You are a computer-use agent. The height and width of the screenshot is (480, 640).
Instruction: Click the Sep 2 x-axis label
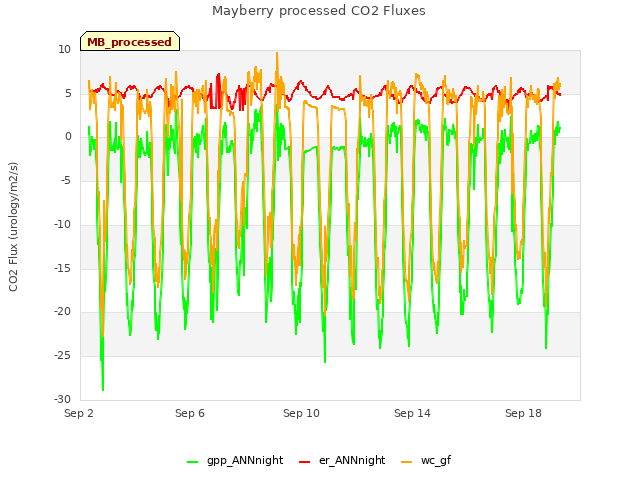(x=79, y=413)
